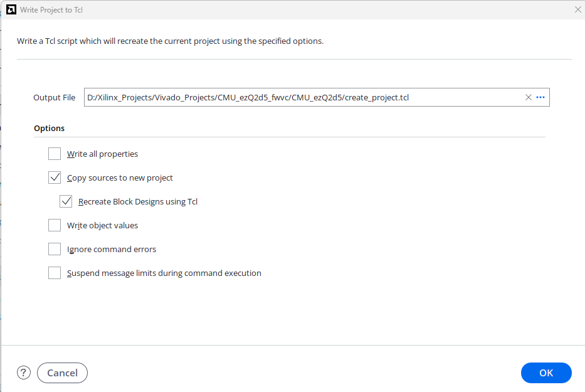Open help with the question mark icon
Screen dimensions: 585x392
click(23, 373)
